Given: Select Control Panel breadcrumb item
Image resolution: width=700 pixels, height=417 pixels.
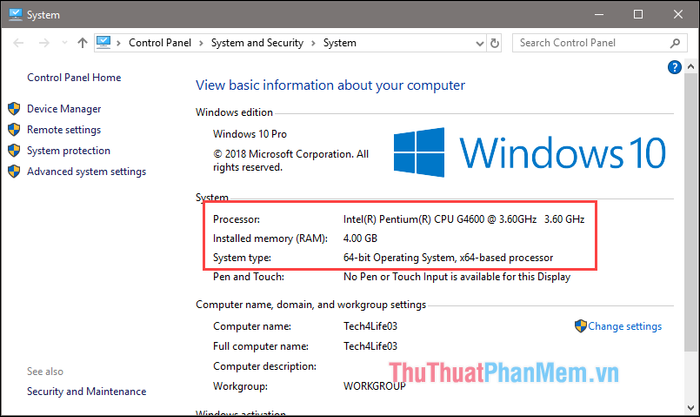Looking at the screenshot, I should (x=160, y=43).
